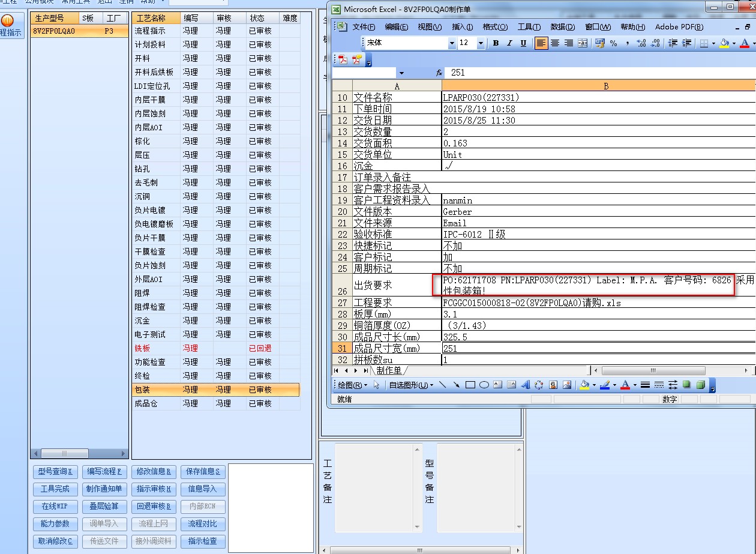Toggle underline formatting in Excel toolbar
Screen dimensions: 756x554
pyautogui.click(x=523, y=43)
